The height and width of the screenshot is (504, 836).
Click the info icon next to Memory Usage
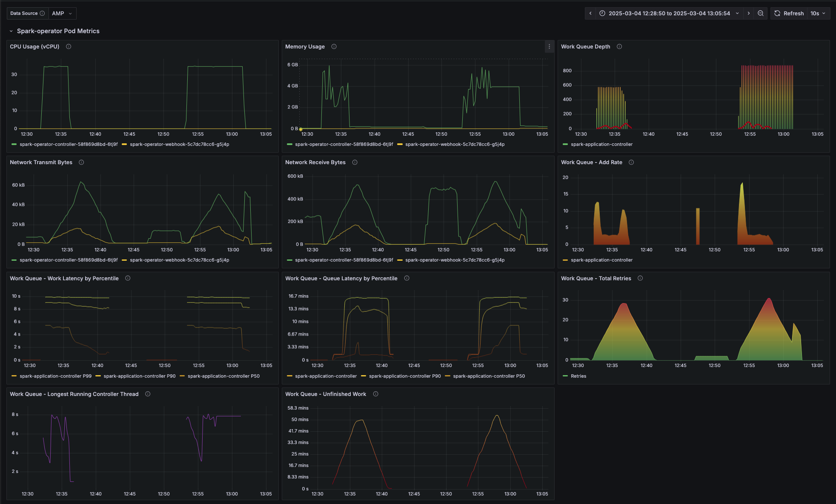(334, 47)
